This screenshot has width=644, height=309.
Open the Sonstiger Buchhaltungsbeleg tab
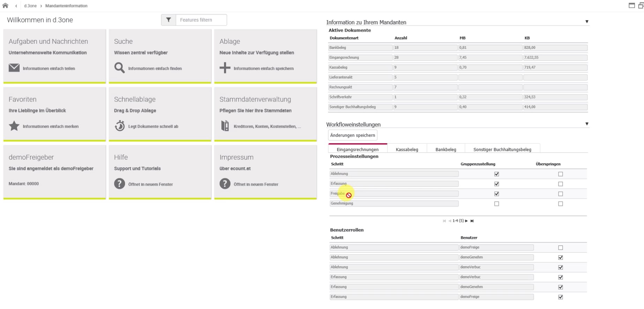click(502, 149)
